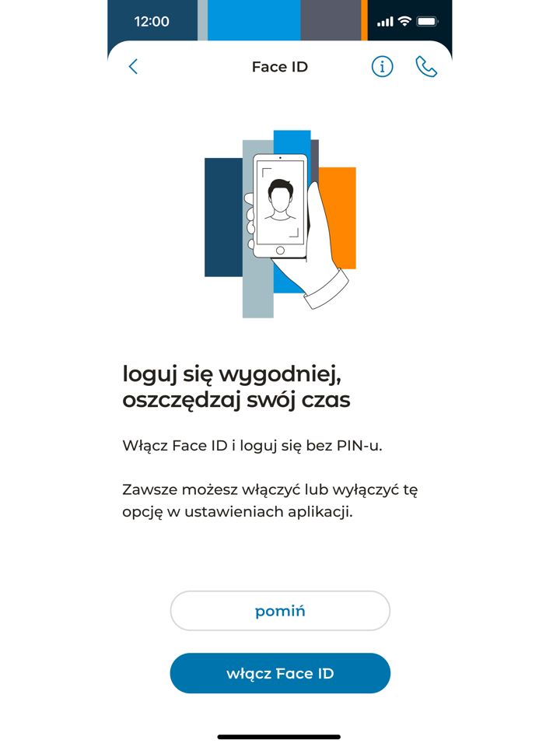
Task: Tap the Face ID screen title
Action: click(x=280, y=67)
